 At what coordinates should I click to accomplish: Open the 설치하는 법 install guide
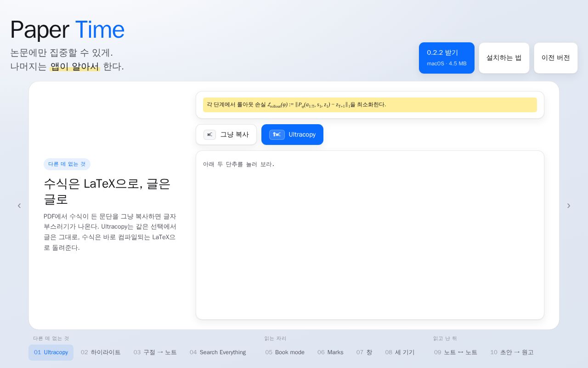pyautogui.click(x=504, y=58)
